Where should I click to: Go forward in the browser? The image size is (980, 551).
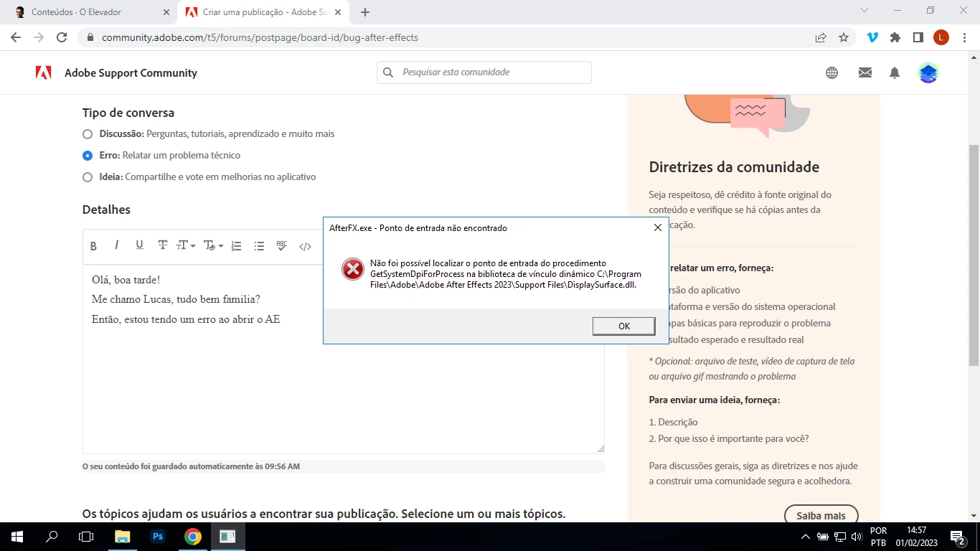point(39,37)
